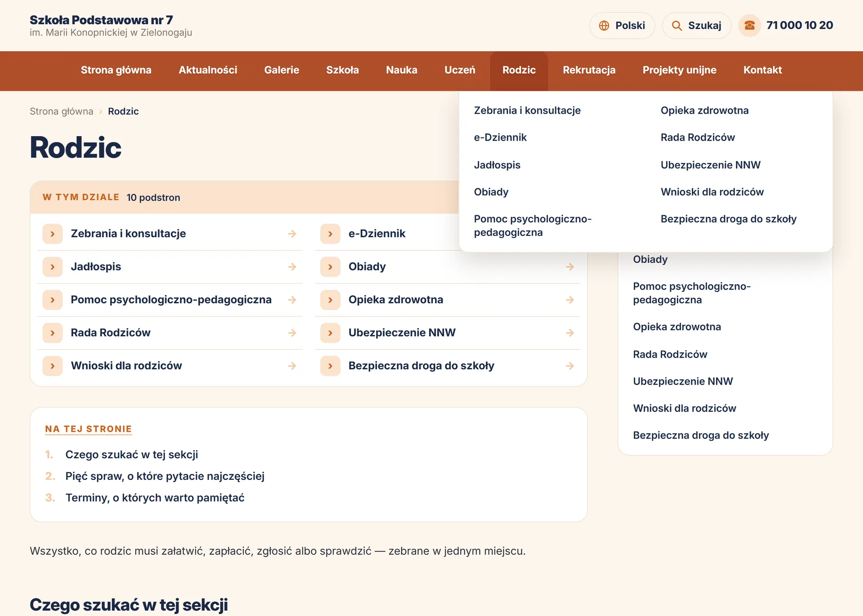Click arrow icon at end of Opieka zdrowotna card row
The image size is (863, 616).
tap(570, 300)
